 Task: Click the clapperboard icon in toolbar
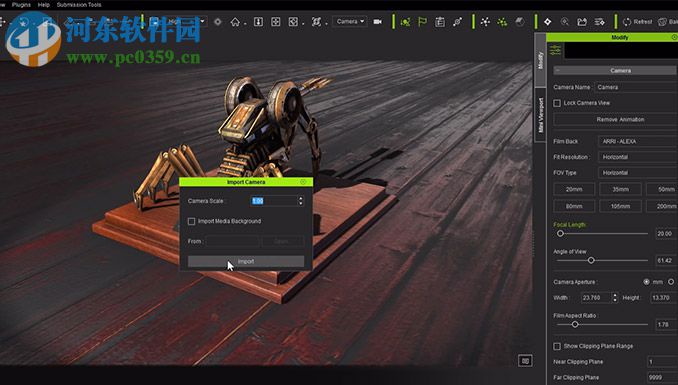point(582,22)
